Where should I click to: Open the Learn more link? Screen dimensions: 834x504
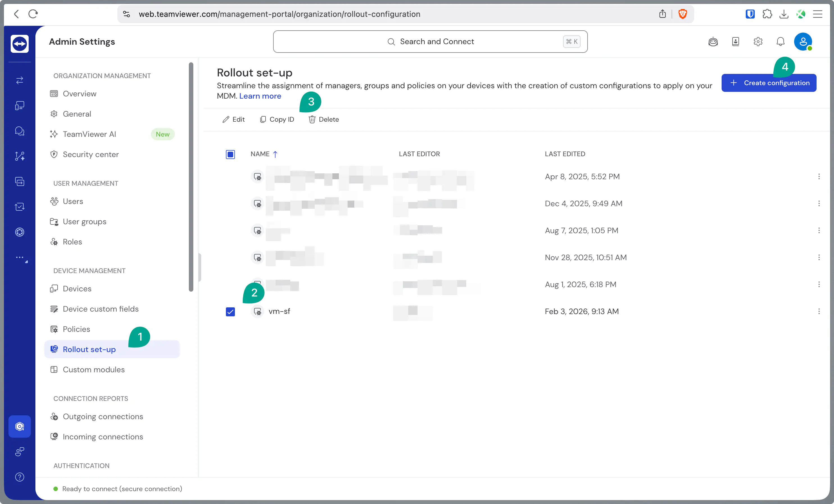point(260,96)
